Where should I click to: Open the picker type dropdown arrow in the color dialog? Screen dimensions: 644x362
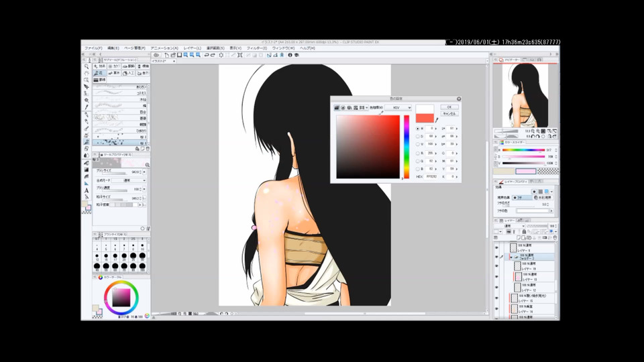pyautogui.click(x=367, y=107)
